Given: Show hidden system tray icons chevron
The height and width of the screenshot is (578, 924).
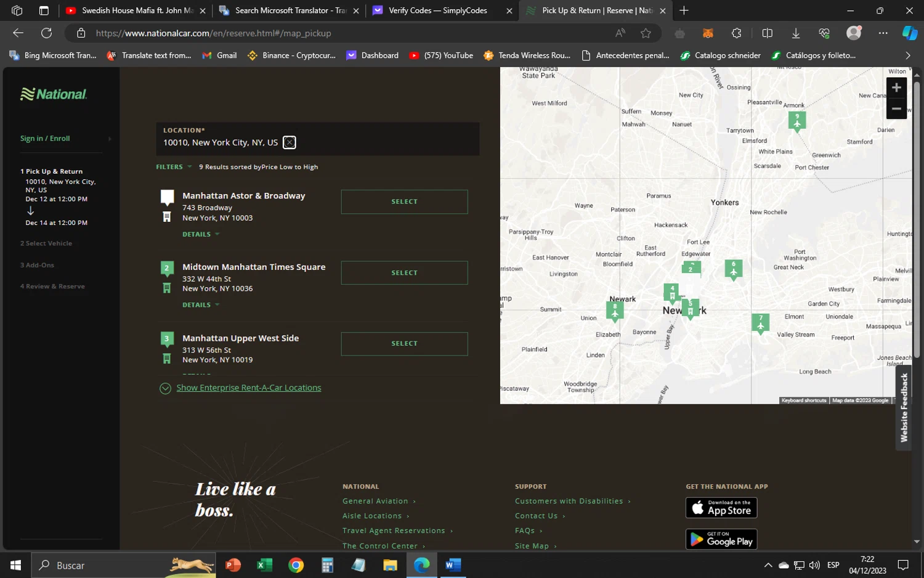Looking at the screenshot, I should click(768, 565).
